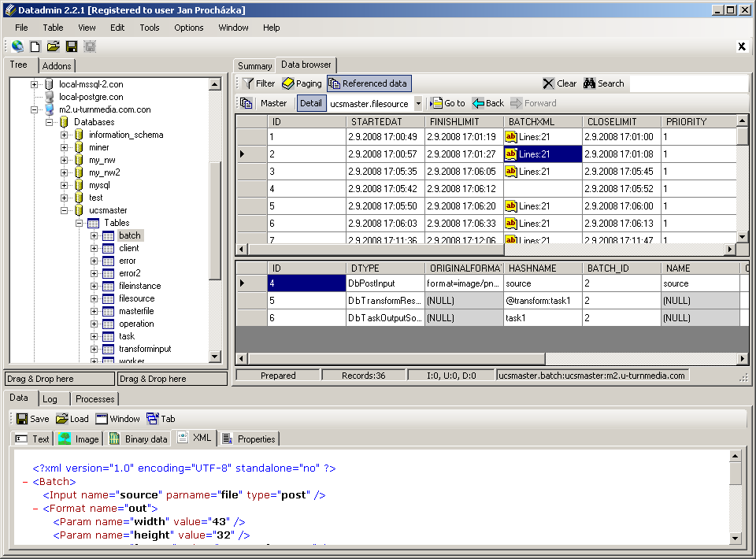
Task: Click the Go to button
Action: point(447,103)
